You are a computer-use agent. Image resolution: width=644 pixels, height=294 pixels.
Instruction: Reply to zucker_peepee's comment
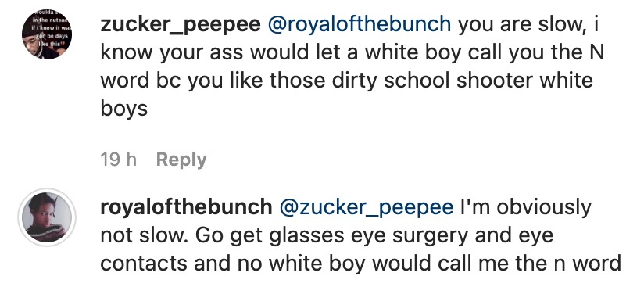(181, 160)
